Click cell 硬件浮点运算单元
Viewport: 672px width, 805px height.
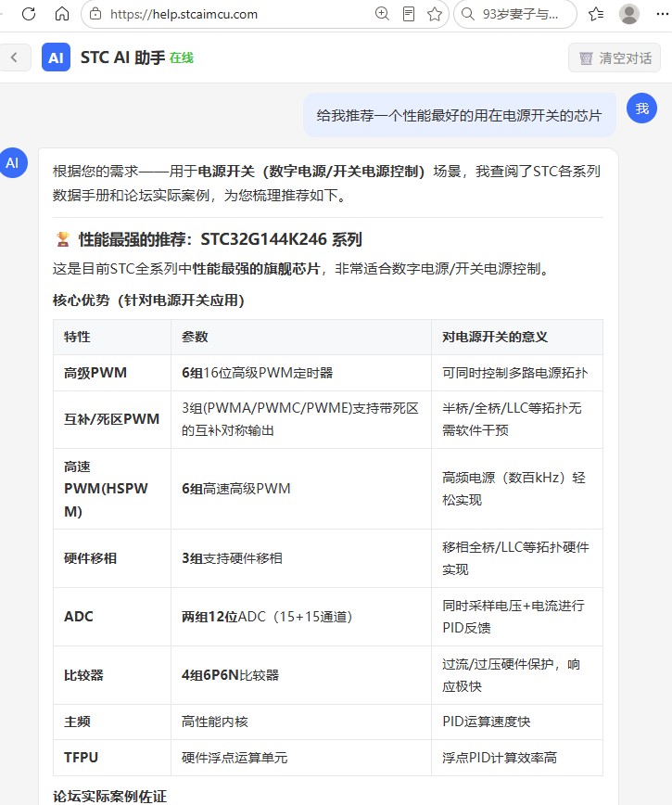[x=301, y=758]
